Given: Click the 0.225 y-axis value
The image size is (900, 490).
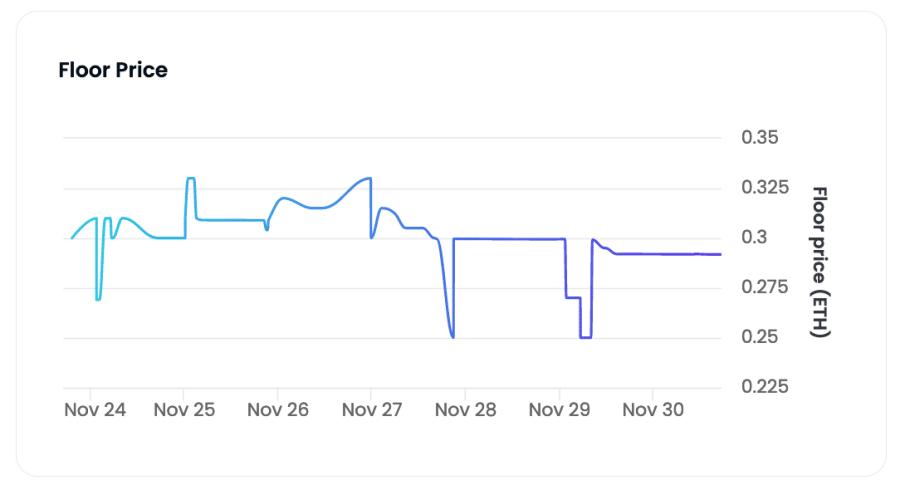Looking at the screenshot, I should (765, 387).
